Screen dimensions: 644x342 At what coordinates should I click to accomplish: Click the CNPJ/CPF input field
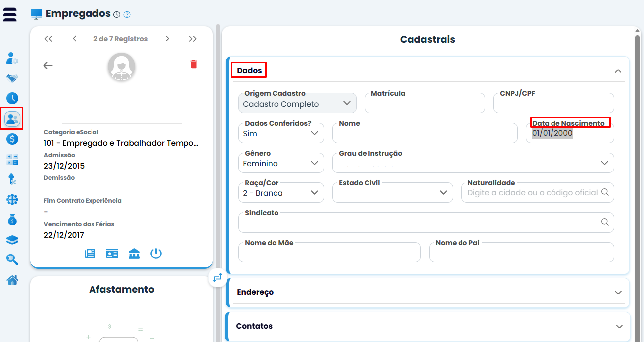coord(553,103)
